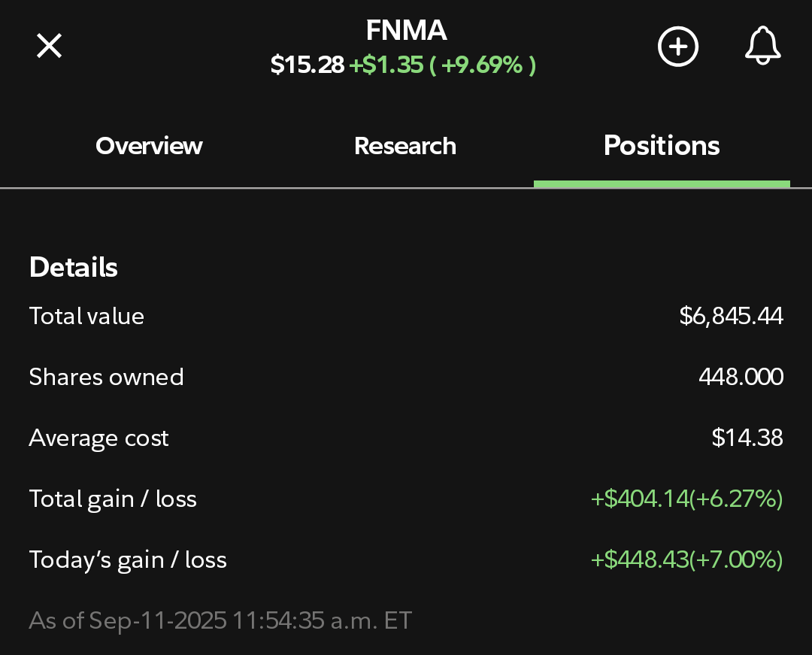Screen dimensions: 812x655
Task: Tap the $15.28 current price
Action: 307,65
